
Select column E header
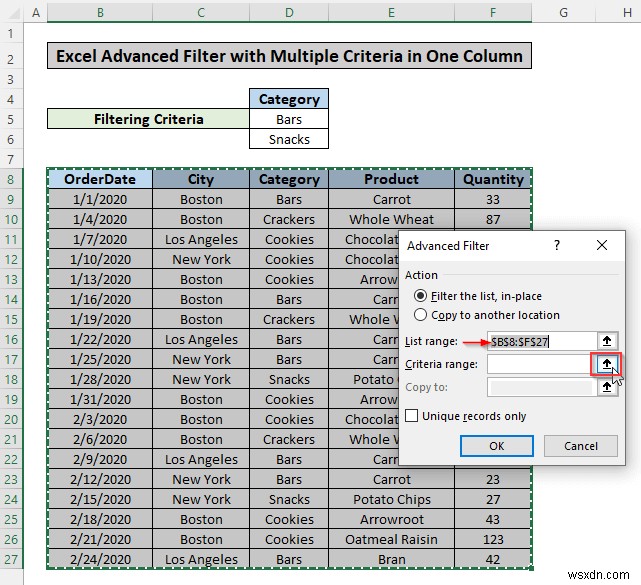(x=391, y=12)
